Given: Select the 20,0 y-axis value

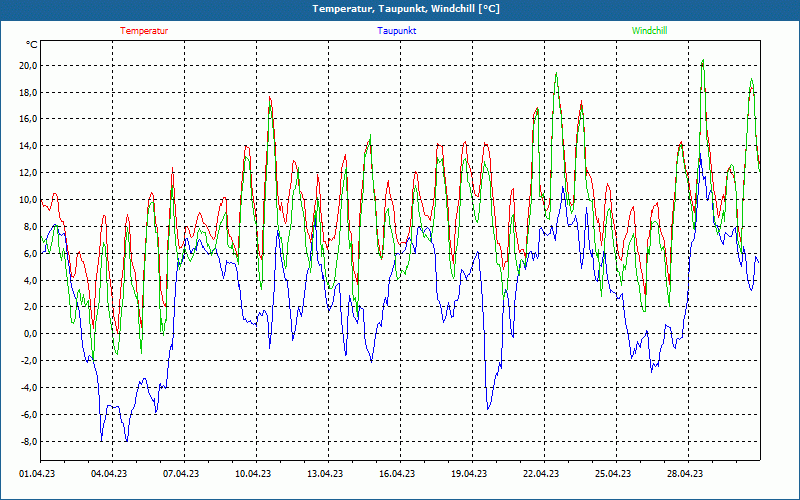Looking at the screenshot, I should click(28, 65).
